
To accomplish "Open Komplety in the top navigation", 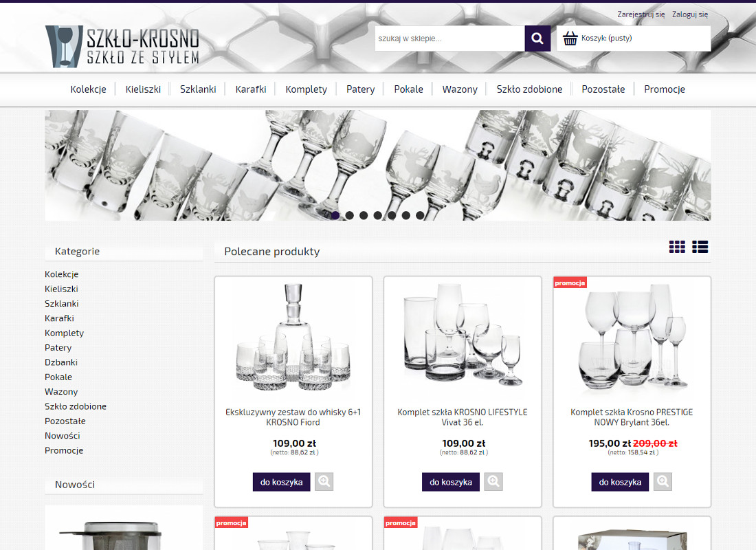I will (306, 89).
